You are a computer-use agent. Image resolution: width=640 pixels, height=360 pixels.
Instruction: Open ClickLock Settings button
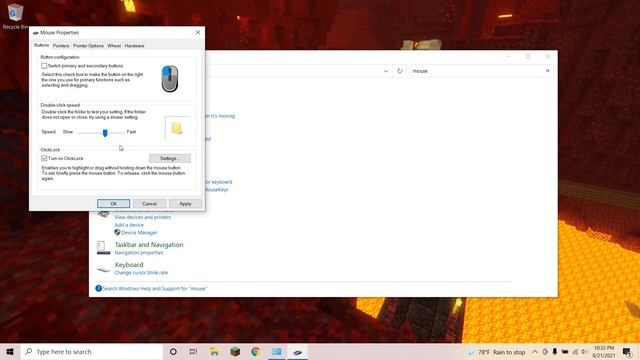[x=169, y=158]
